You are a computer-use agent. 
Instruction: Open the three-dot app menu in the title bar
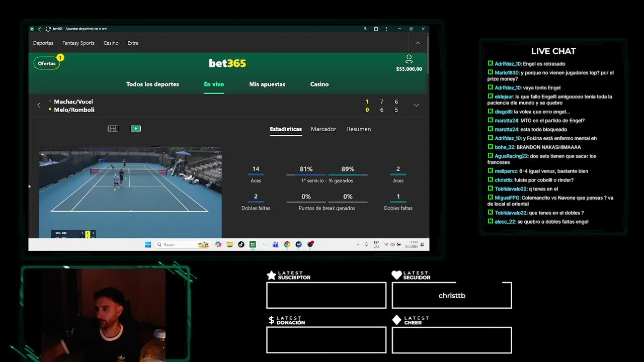pyautogui.click(x=386, y=29)
